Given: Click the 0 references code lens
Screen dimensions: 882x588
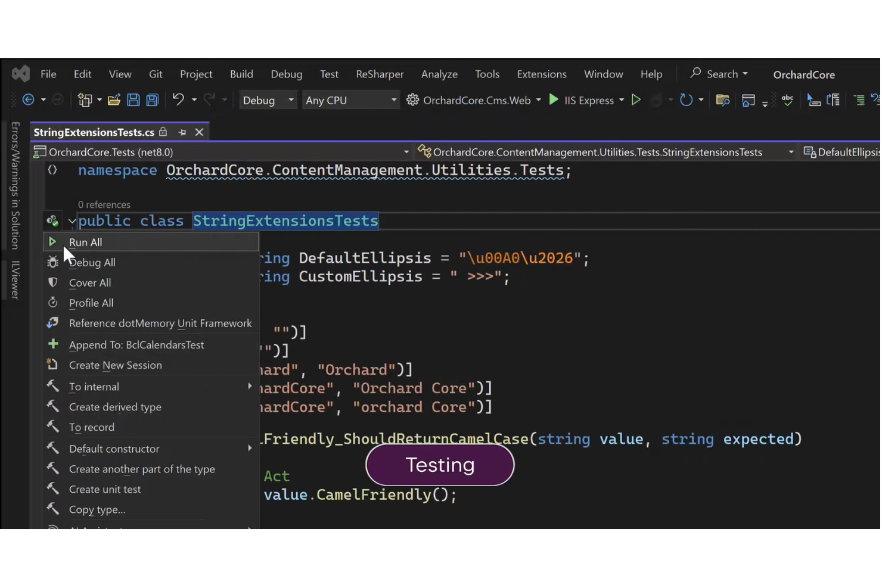Looking at the screenshot, I should [x=104, y=204].
